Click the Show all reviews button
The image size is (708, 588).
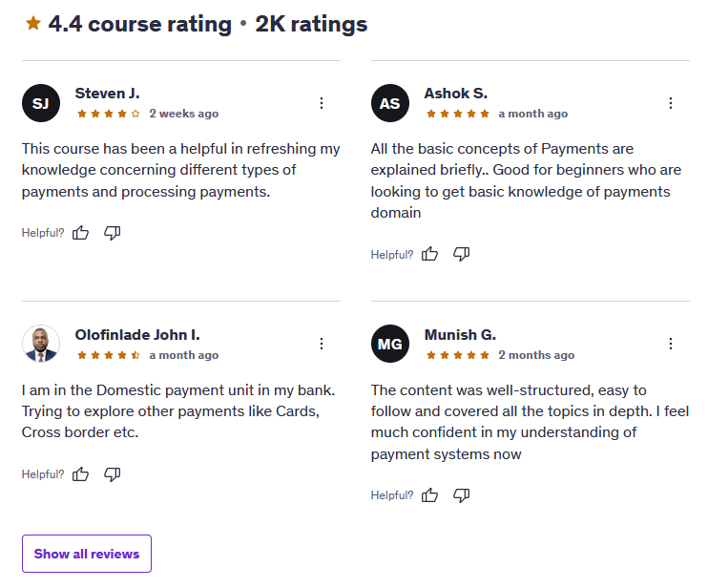point(87,554)
